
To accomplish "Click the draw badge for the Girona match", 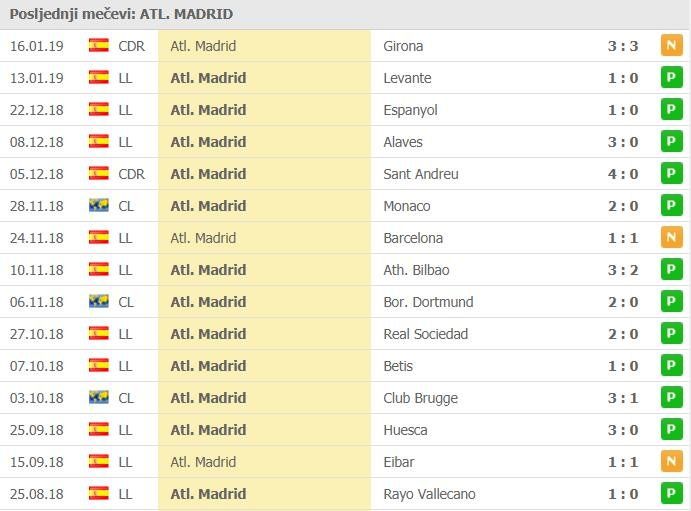I will 671,46.
